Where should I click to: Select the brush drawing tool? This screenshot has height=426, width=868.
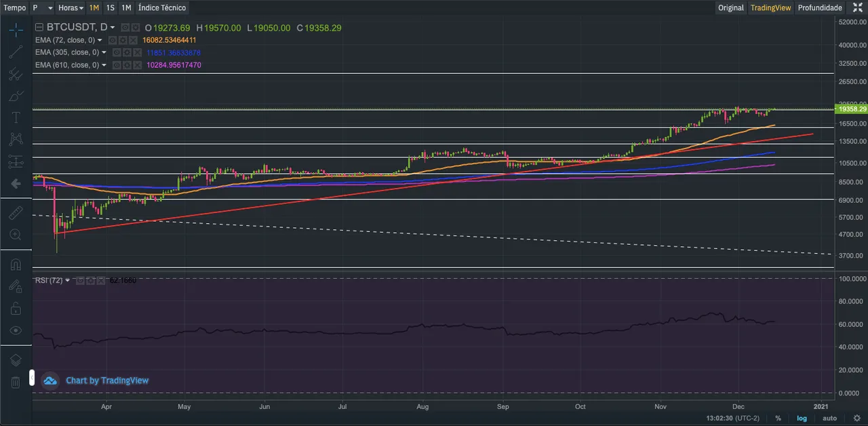tap(16, 96)
